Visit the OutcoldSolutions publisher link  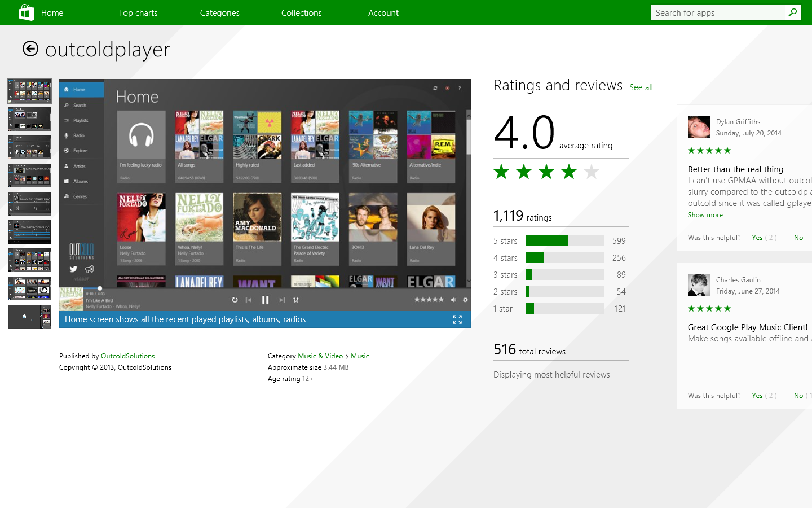click(127, 356)
